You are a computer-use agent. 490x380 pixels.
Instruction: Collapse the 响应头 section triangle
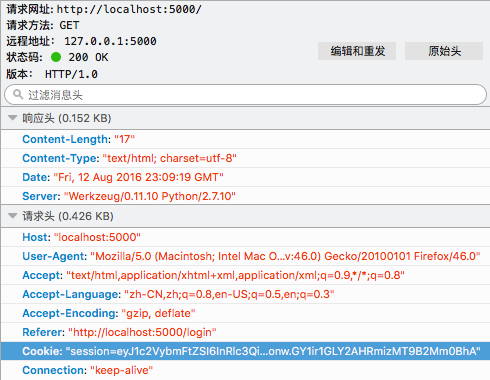pyautogui.click(x=13, y=118)
